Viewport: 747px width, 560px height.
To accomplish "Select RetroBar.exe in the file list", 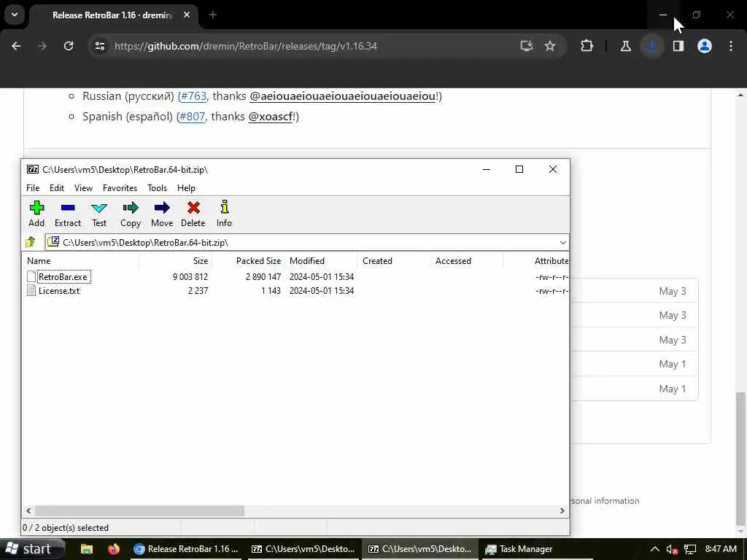I will tap(63, 276).
